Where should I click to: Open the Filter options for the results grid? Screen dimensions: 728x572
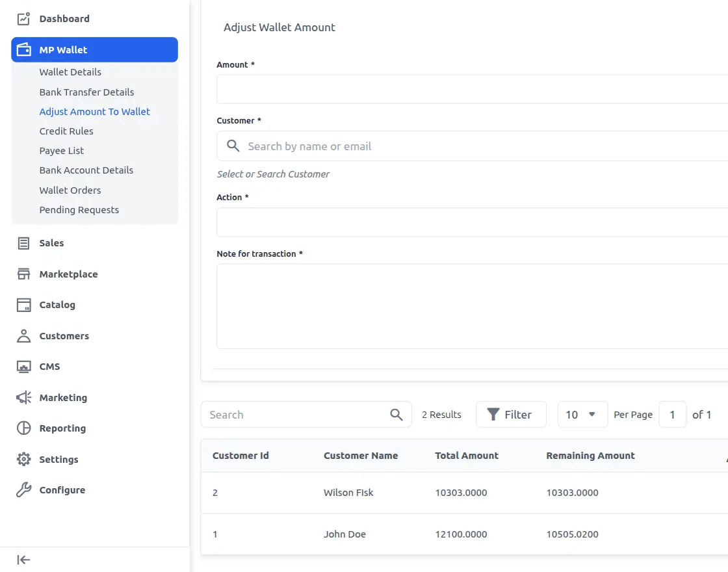tap(511, 414)
